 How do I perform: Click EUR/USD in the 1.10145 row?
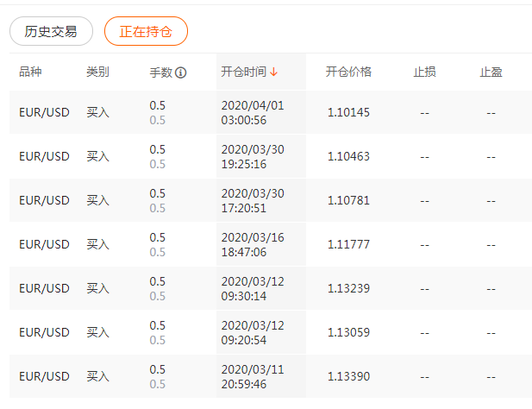(x=45, y=112)
